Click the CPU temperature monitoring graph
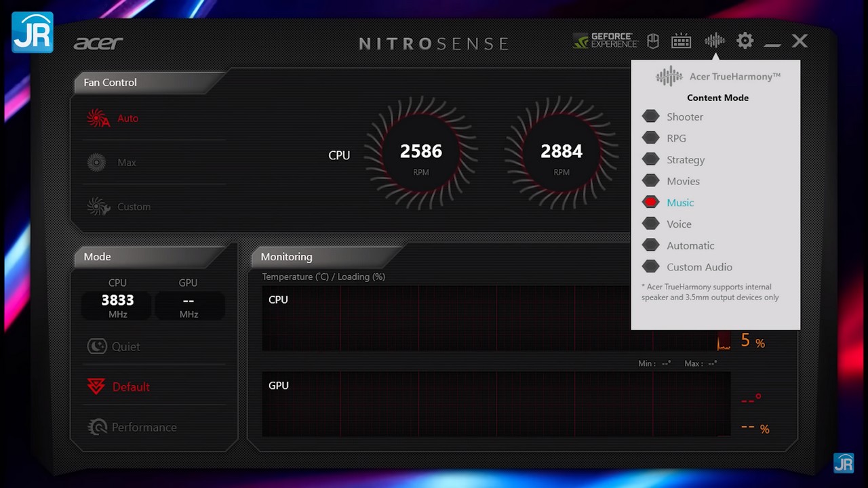 pos(448,319)
